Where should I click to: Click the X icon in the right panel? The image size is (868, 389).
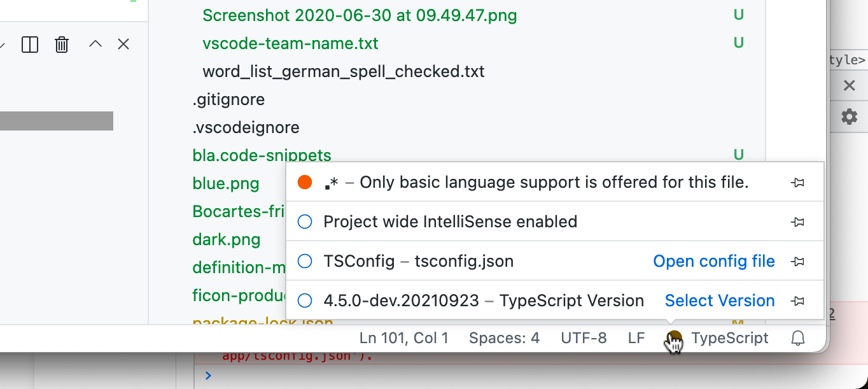(x=849, y=85)
